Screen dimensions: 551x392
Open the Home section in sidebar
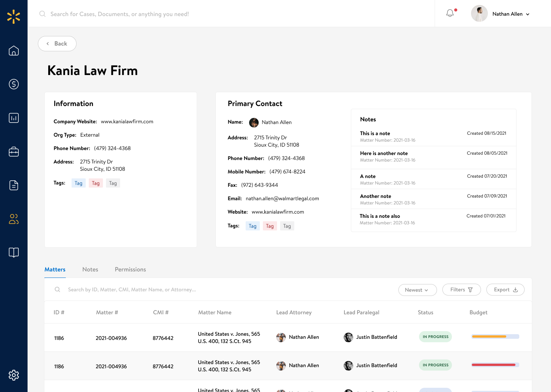pos(14,51)
